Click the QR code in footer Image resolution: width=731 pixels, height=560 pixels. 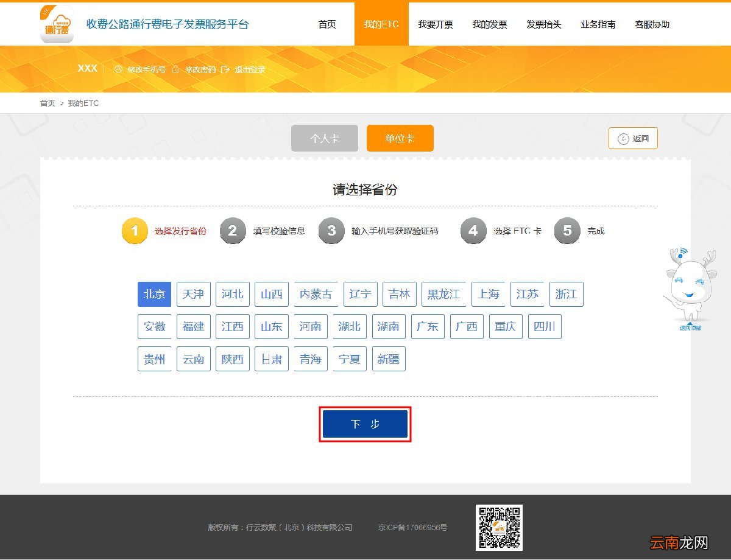pos(499,528)
